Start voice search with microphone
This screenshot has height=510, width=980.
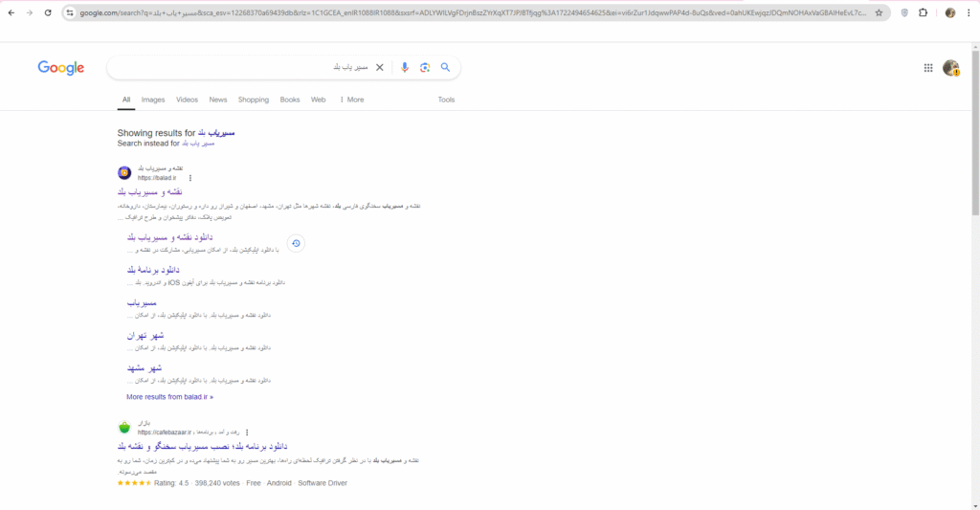[405, 68]
